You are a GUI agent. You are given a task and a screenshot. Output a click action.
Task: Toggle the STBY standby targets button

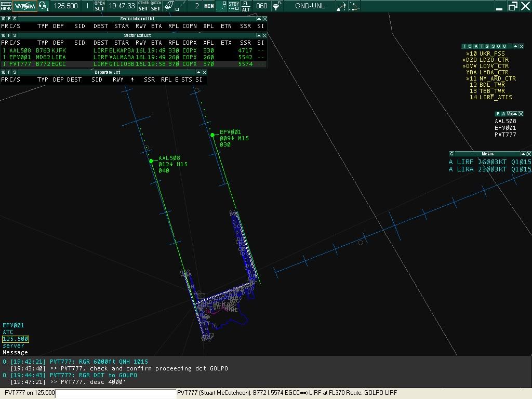234,6
